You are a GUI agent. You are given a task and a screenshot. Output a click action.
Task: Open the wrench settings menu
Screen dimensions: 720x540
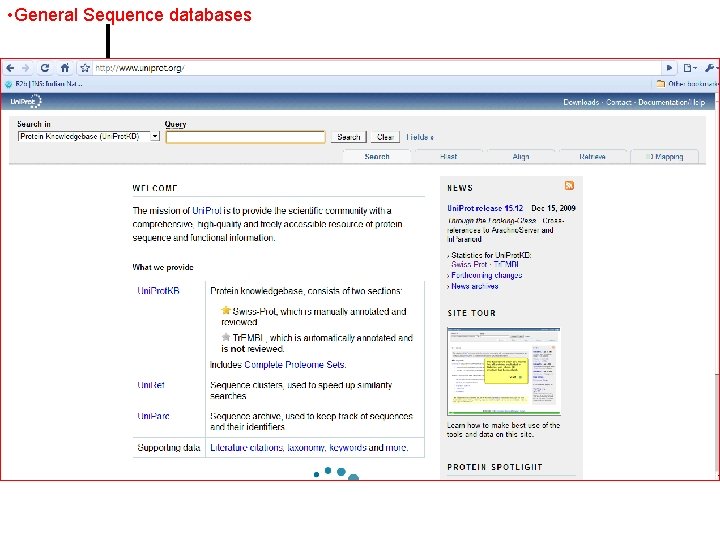pos(710,68)
